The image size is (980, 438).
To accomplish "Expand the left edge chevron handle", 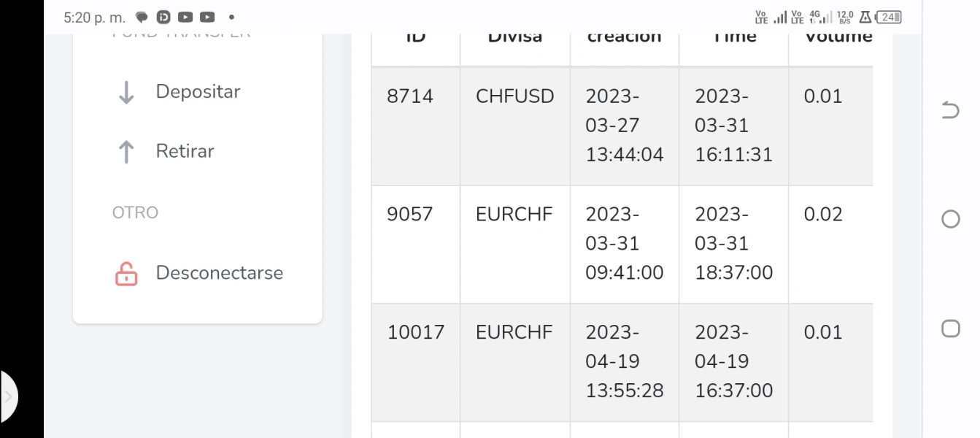I will click(9, 397).
